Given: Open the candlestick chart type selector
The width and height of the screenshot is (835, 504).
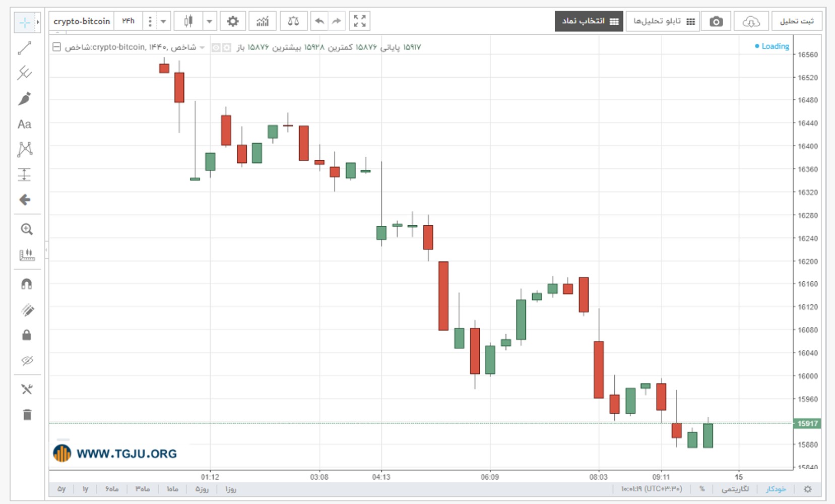Looking at the screenshot, I should pos(188,21).
